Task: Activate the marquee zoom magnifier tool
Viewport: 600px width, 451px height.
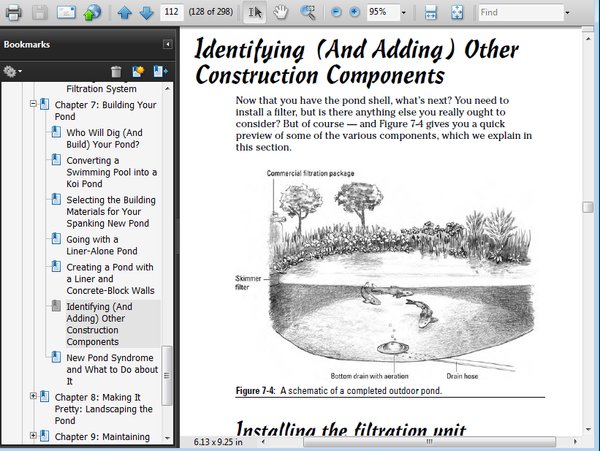Action: pyautogui.click(x=309, y=13)
